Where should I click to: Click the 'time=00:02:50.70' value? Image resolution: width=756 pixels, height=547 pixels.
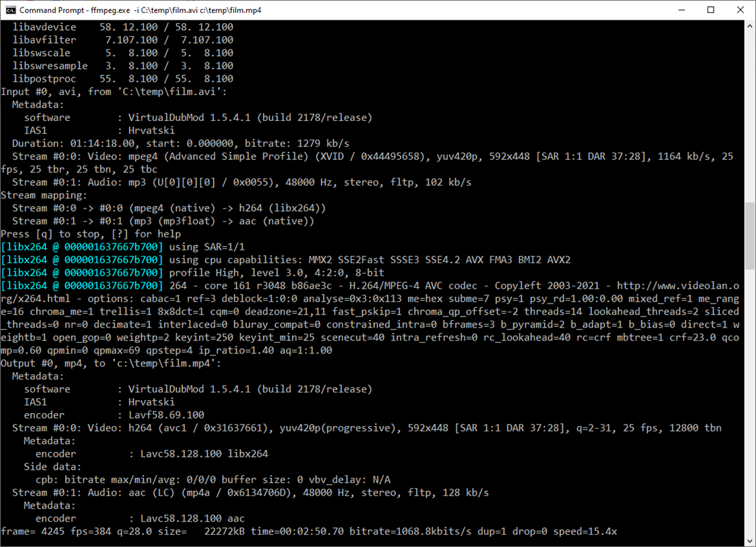[x=297, y=531]
